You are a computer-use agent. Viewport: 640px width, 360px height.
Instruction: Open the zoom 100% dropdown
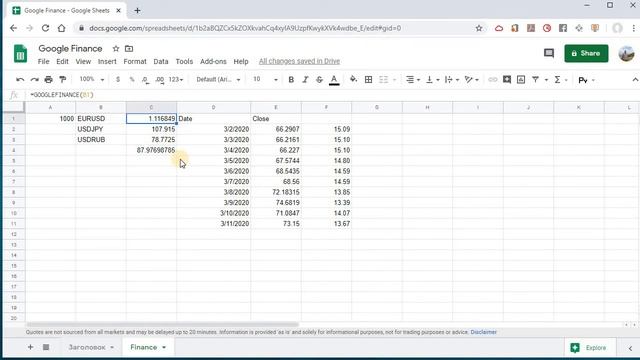(x=91, y=79)
